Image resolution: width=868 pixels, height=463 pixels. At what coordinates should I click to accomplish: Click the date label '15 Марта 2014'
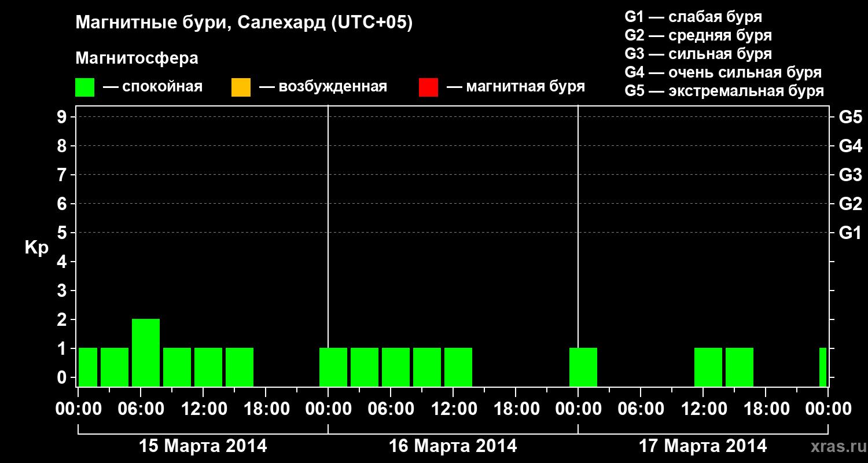click(x=203, y=446)
